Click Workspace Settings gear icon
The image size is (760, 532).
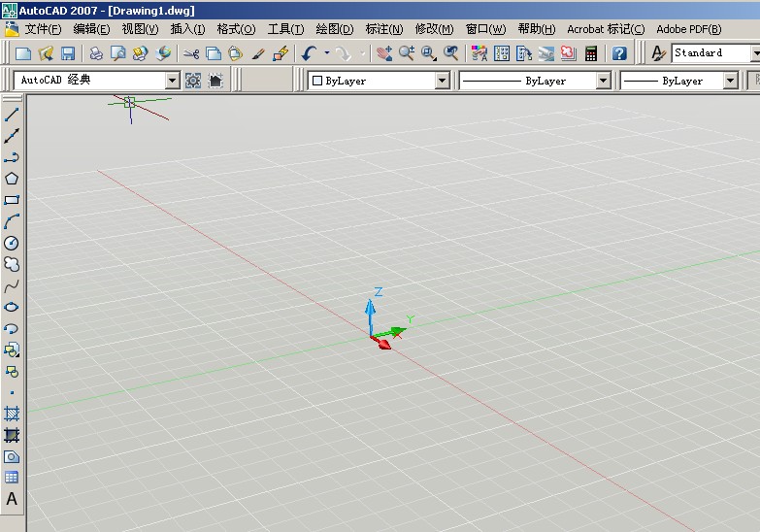click(x=193, y=81)
